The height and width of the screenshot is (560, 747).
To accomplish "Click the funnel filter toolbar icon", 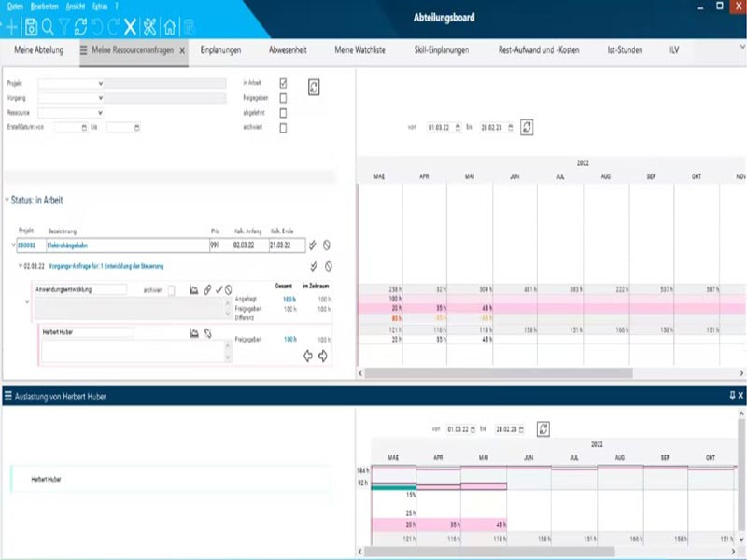I will [x=64, y=27].
